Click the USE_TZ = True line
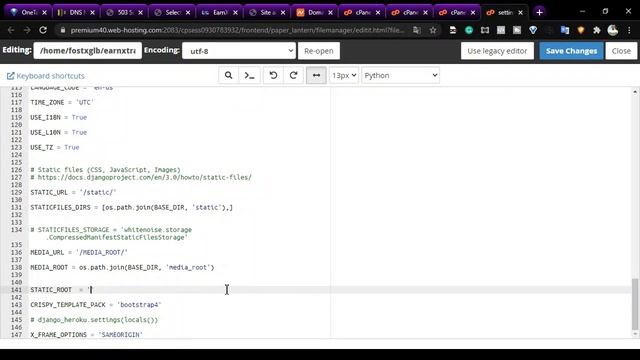The width and height of the screenshot is (640, 360). (x=55, y=147)
